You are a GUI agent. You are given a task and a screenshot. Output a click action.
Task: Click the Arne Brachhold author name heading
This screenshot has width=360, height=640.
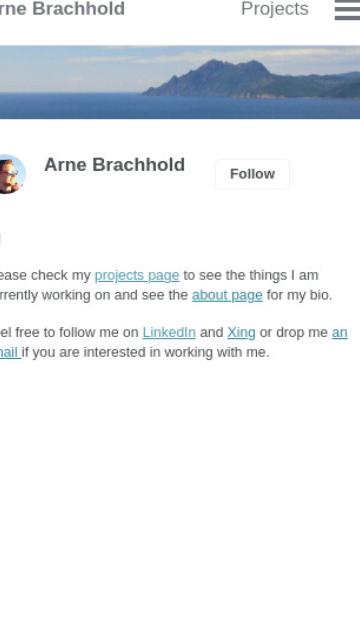click(x=114, y=165)
